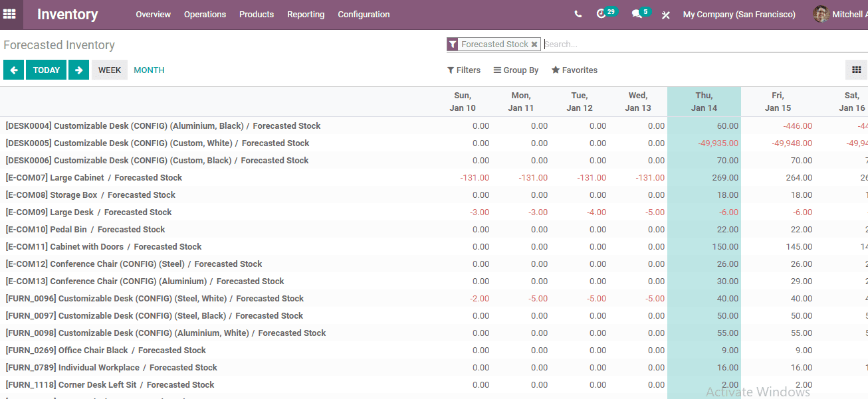
Task: Go to next period with right arrow
Action: pos(78,70)
